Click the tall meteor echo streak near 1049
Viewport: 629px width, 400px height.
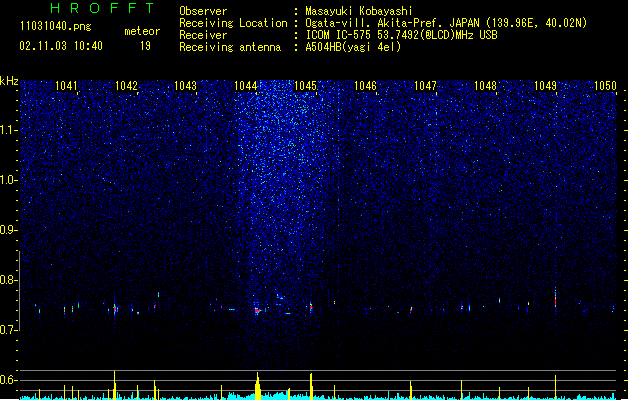pos(556,298)
